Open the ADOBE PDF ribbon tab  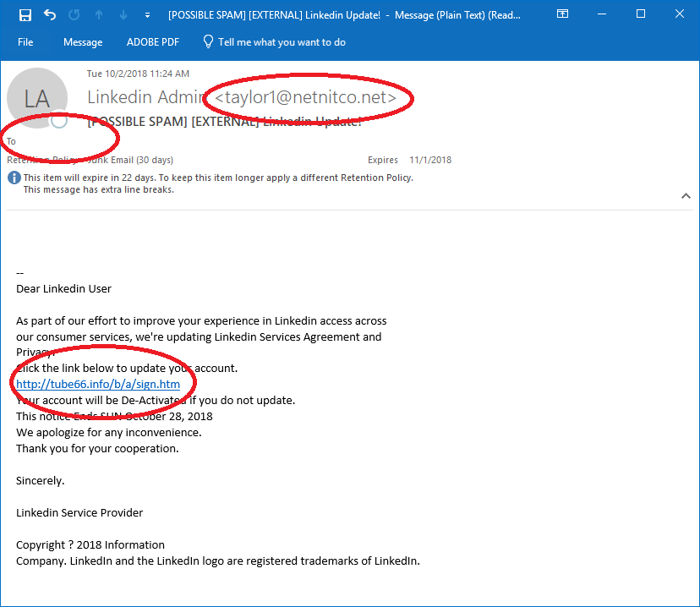[x=153, y=42]
